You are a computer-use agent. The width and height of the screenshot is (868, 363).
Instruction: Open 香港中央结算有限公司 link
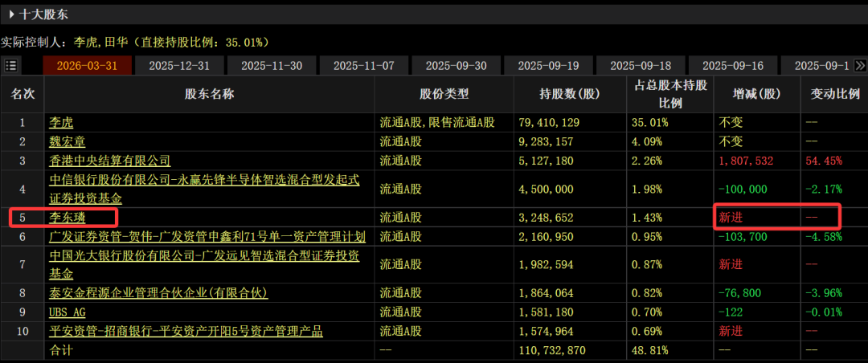coord(109,161)
